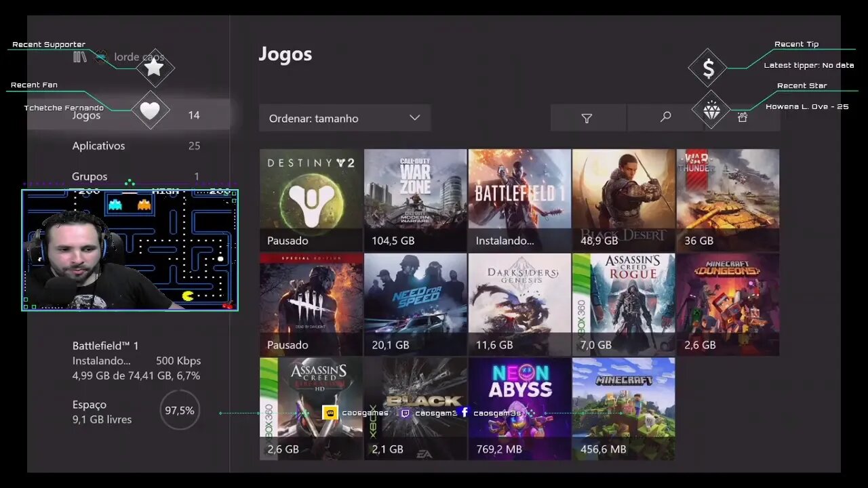Open the filter funnel icon button
This screenshot has height=488, width=868.
coord(587,118)
